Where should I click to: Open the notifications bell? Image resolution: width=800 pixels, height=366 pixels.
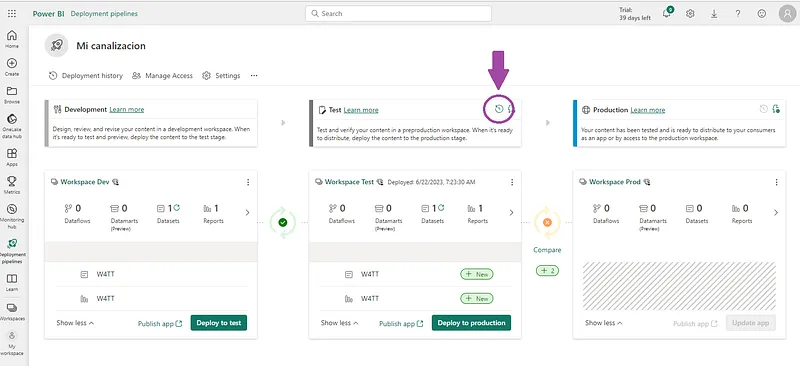[x=667, y=13]
